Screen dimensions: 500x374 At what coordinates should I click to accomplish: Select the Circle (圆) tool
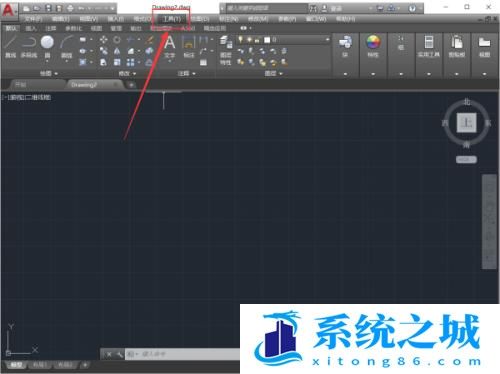point(47,47)
